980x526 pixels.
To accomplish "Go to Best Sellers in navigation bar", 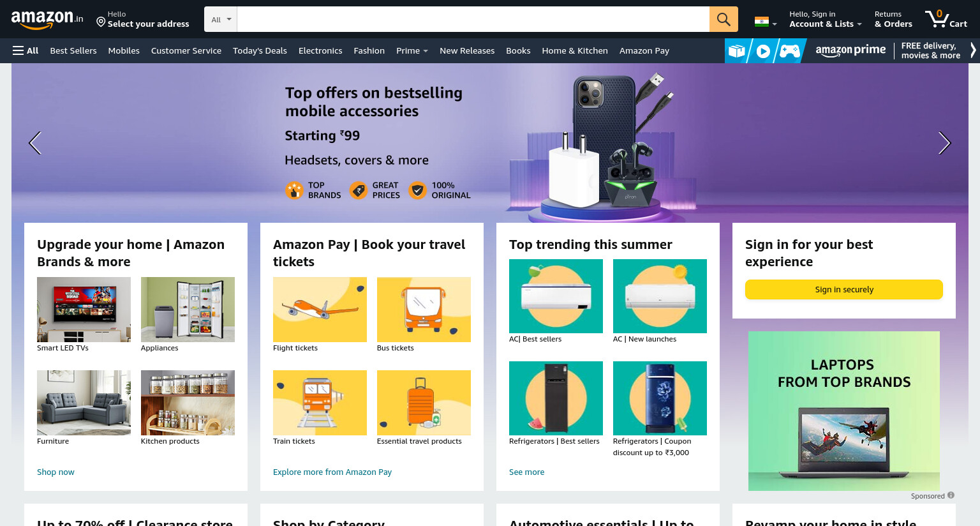I will (73, 50).
